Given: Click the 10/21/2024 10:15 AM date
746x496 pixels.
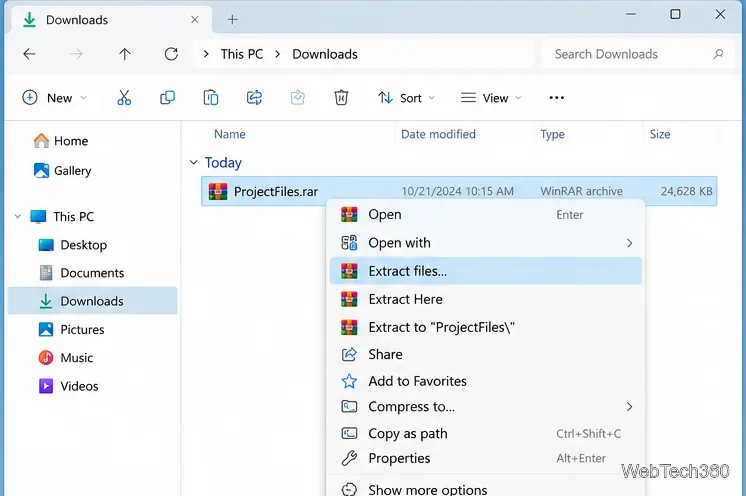Looking at the screenshot, I should pyautogui.click(x=458, y=191).
